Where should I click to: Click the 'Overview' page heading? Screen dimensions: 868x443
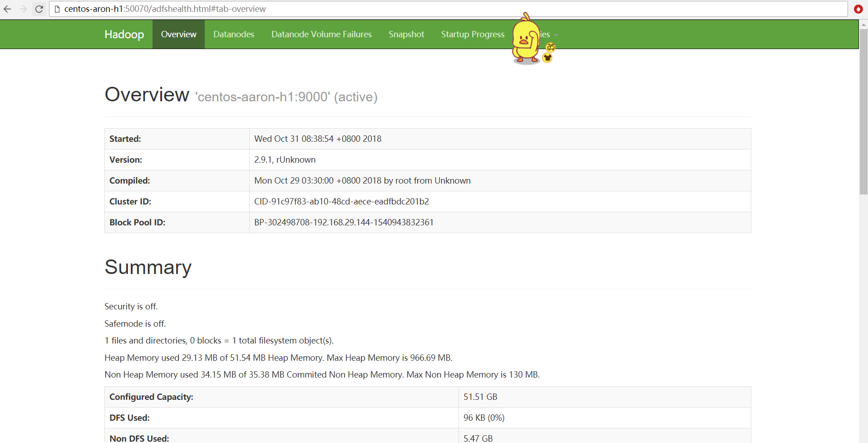pos(147,95)
